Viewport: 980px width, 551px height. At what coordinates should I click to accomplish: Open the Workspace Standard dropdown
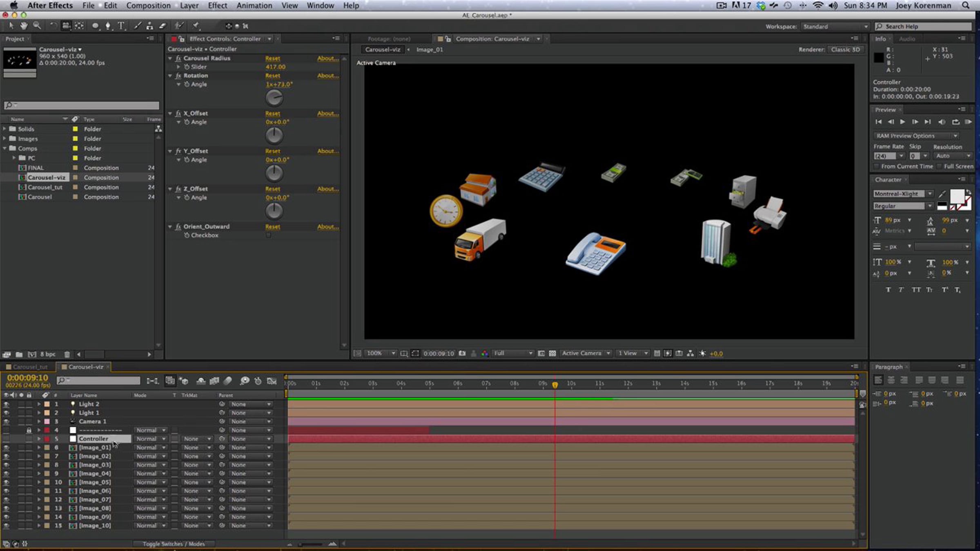point(835,27)
